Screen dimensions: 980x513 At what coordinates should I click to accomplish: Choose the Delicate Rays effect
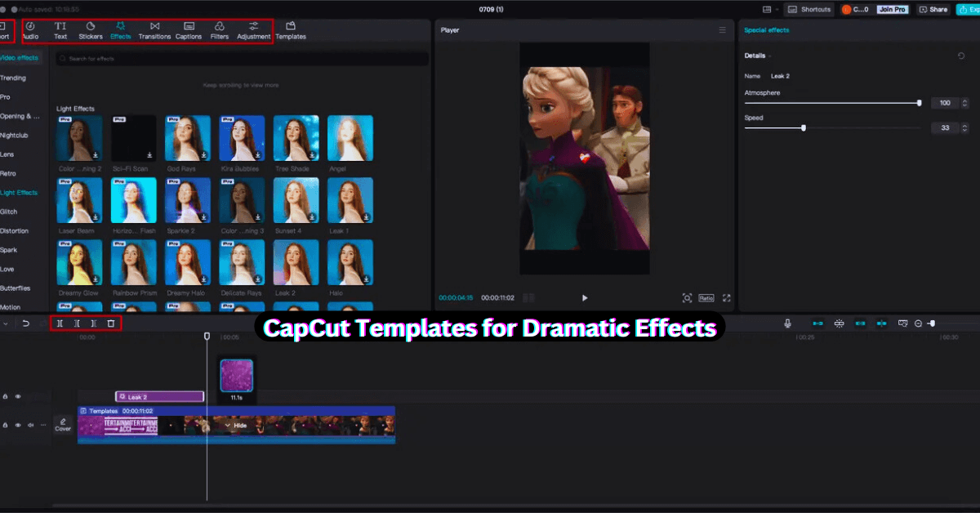tap(242, 262)
